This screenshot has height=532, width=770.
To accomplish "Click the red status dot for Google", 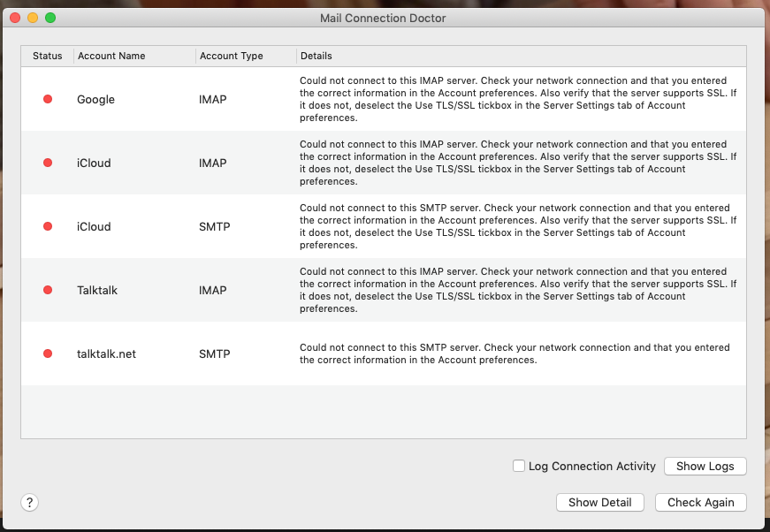I will click(x=48, y=99).
